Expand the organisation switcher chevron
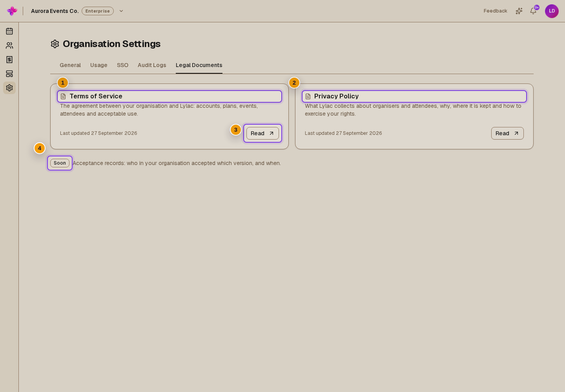565x392 pixels. 121,11
